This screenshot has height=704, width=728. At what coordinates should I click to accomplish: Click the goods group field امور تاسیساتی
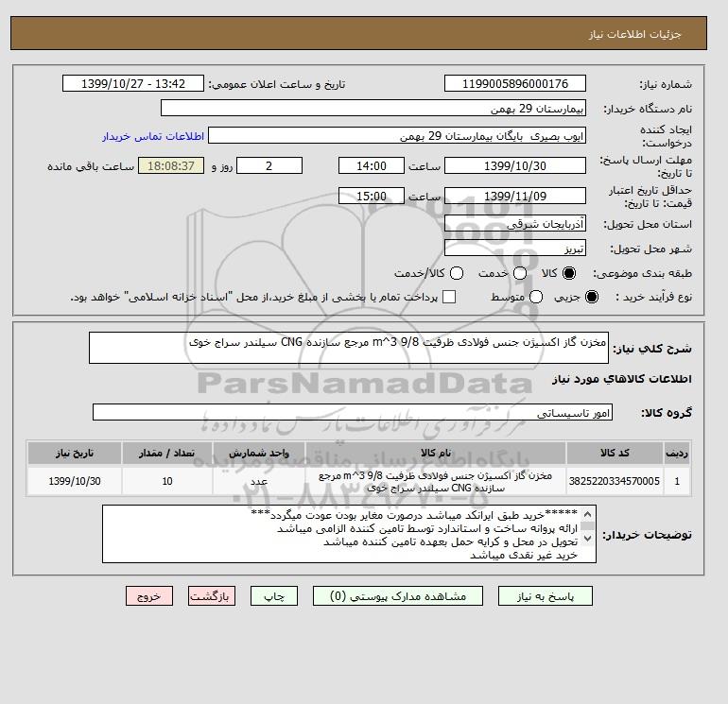(x=353, y=412)
